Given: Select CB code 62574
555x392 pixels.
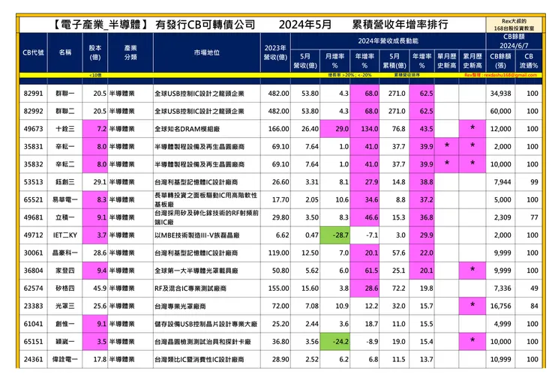Looking at the screenshot, I should [33, 288].
